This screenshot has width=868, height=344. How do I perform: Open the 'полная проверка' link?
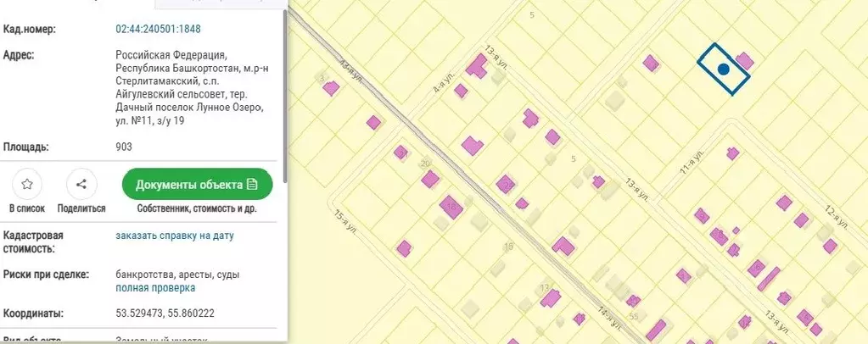pyautogui.click(x=155, y=287)
